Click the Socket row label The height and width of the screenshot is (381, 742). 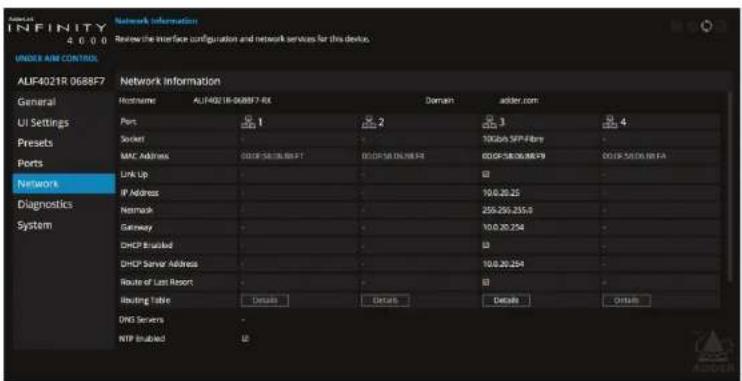click(x=132, y=140)
